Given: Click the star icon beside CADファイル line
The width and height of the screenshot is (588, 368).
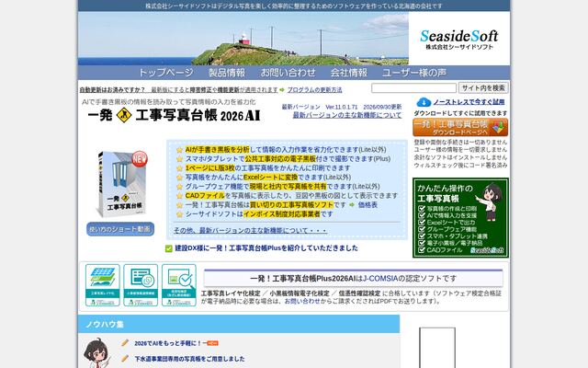Looking at the screenshot, I should coord(179,196).
